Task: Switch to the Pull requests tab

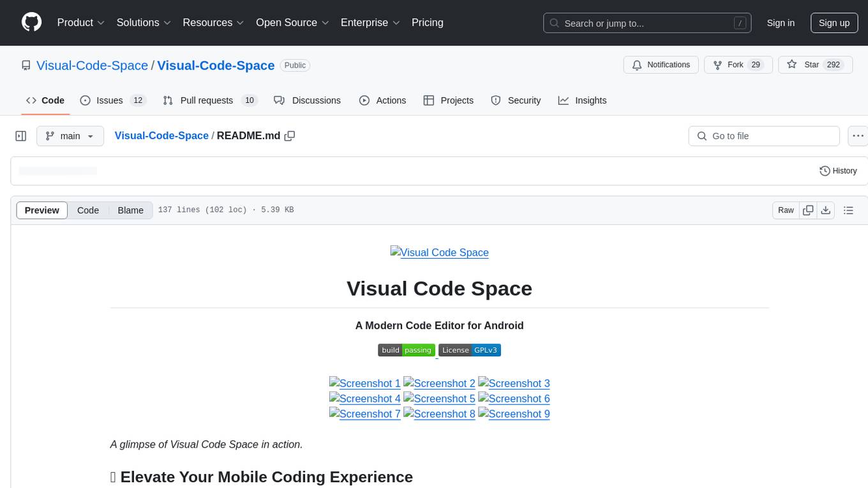Action: [209, 100]
